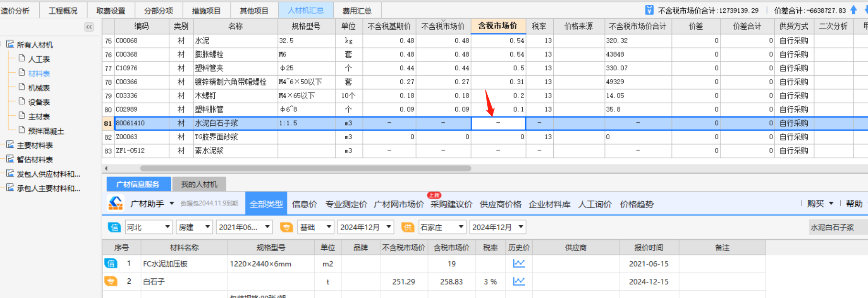Open 历史价 chart for 白石子
The image size is (868, 298).
pyautogui.click(x=519, y=282)
